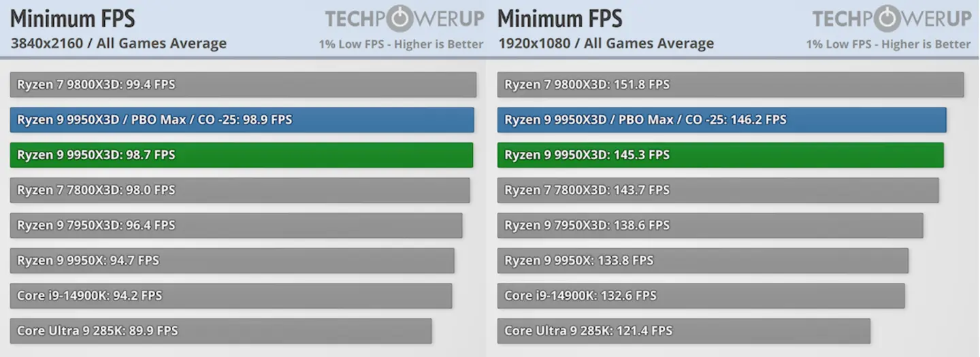Pick the Ryzen 7 7800X3D 143.7 FPS bar
The height and width of the screenshot is (357, 980).
[x=718, y=190]
